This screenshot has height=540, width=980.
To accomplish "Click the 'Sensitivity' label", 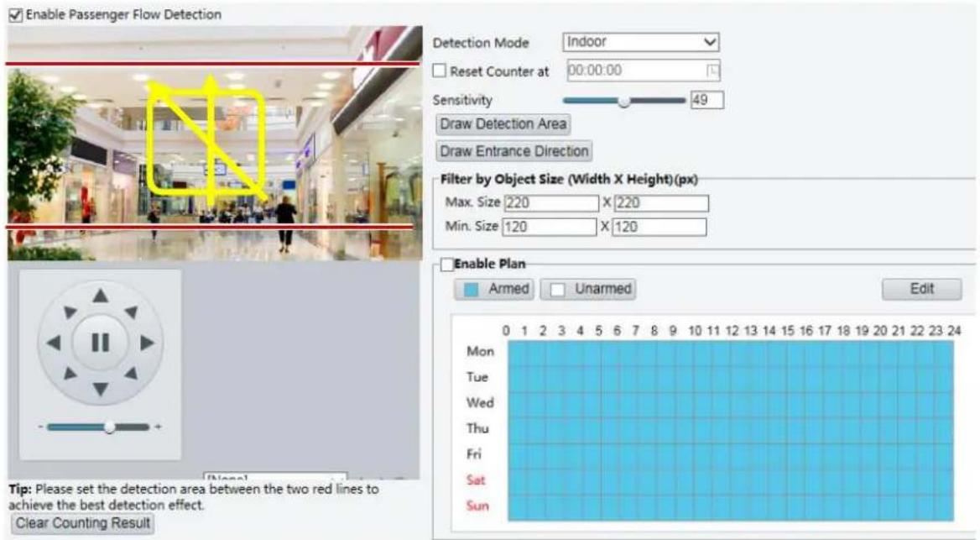I will coord(462,100).
